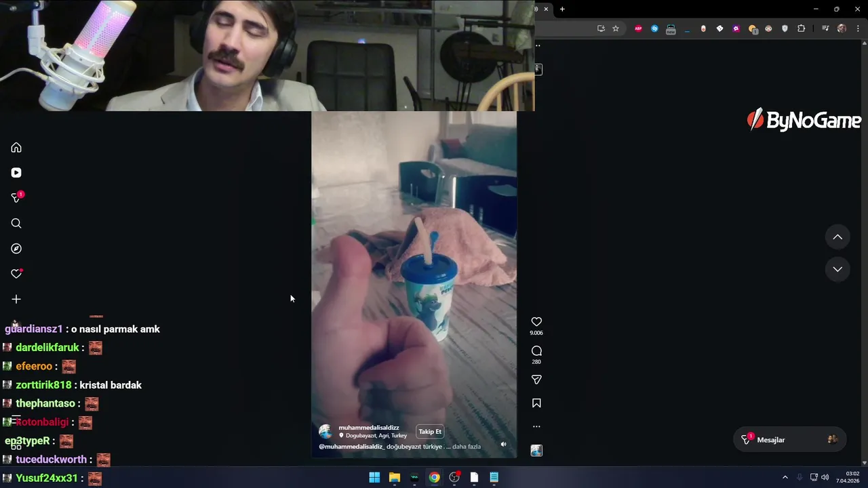Open the extension with 'new' badge
Viewport: 868px width, 488px height.
point(671,29)
